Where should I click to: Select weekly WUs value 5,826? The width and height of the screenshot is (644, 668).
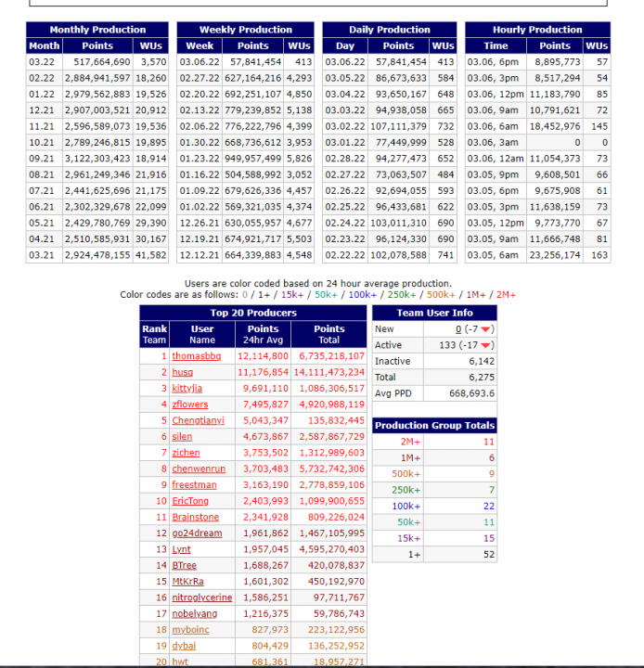click(x=299, y=159)
